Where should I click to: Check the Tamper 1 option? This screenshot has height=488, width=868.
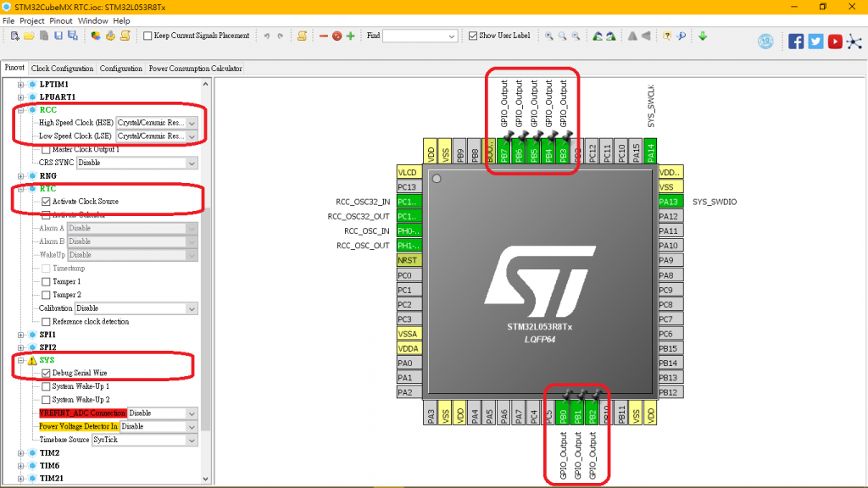46,281
